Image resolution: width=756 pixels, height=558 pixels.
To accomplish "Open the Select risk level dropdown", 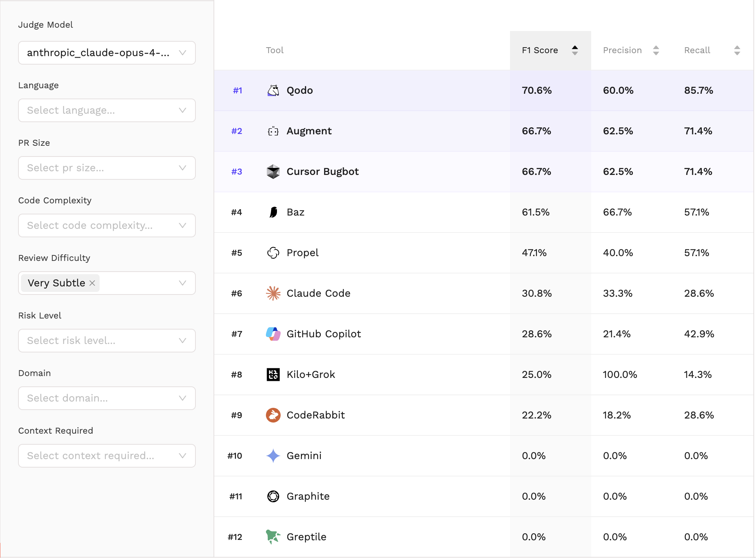I will [107, 341].
